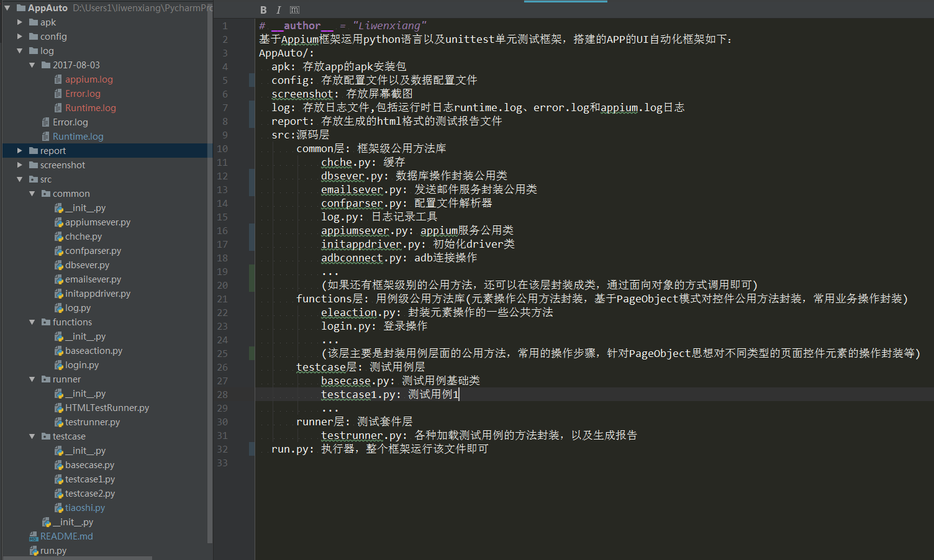Image resolution: width=934 pixels, height=560 pixels.
Task: Click log.py file icon
Action: click(58, 308)
